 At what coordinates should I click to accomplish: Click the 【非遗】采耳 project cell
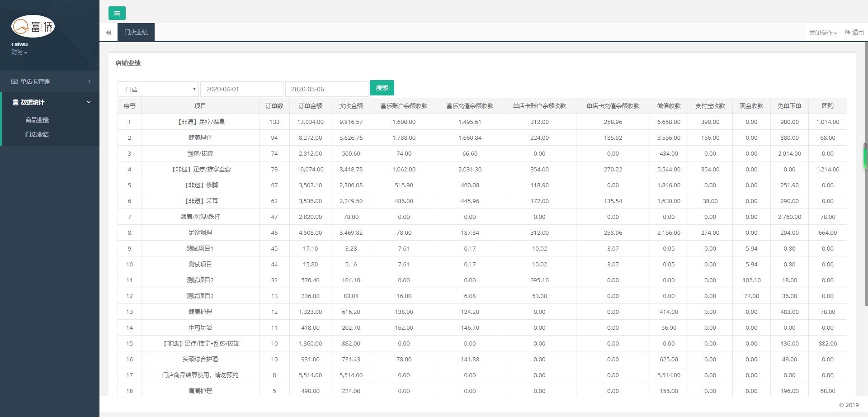point(200,201)
